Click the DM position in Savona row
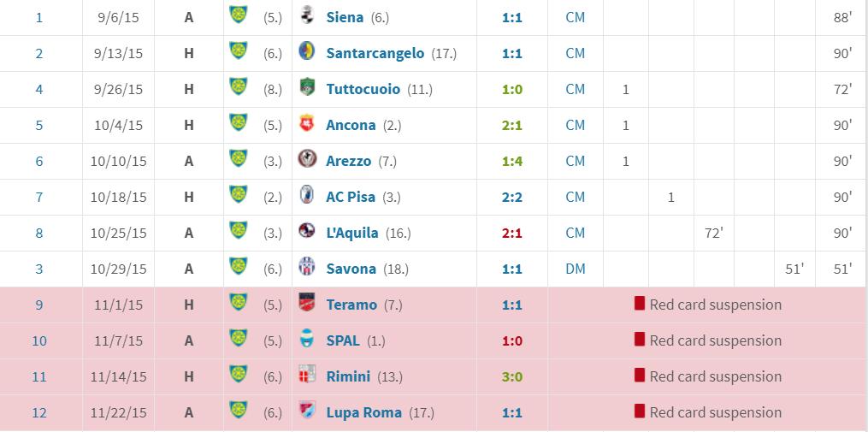 click(576, 269)
